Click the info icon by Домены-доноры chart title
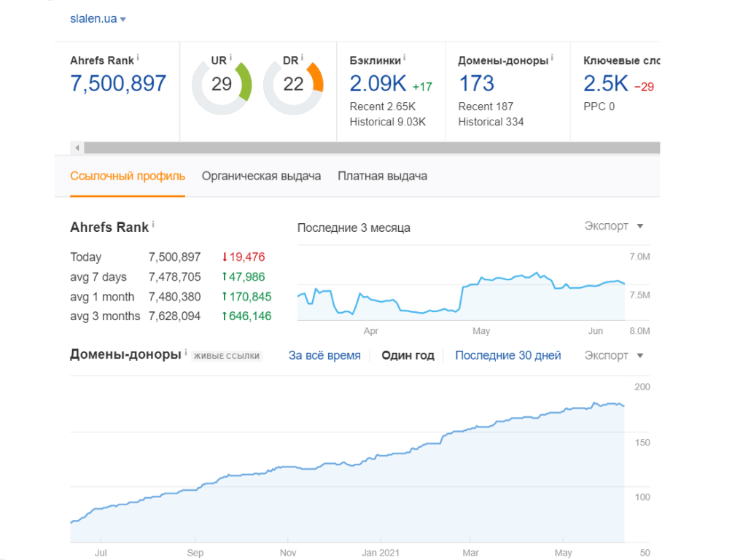743x560 pixels. click(x=186, y=352)
